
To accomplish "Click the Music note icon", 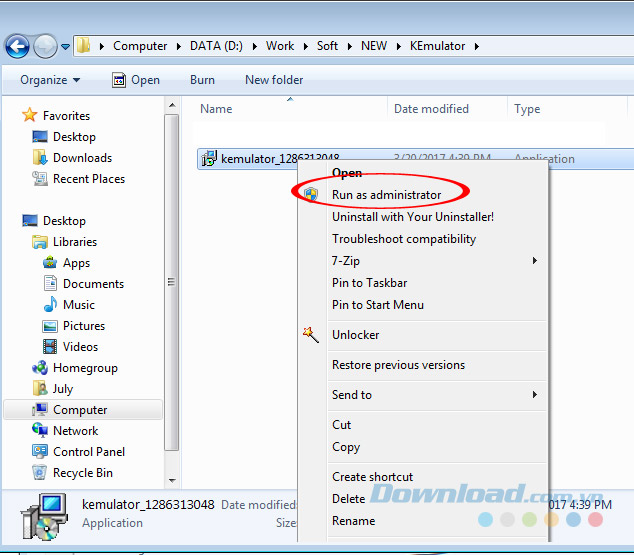I will tap(50, 304).
